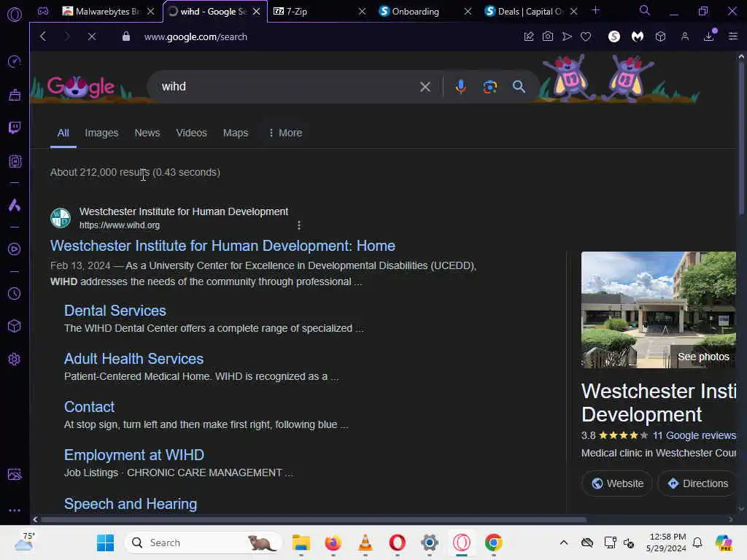Select Images search tab

(101, 133)
